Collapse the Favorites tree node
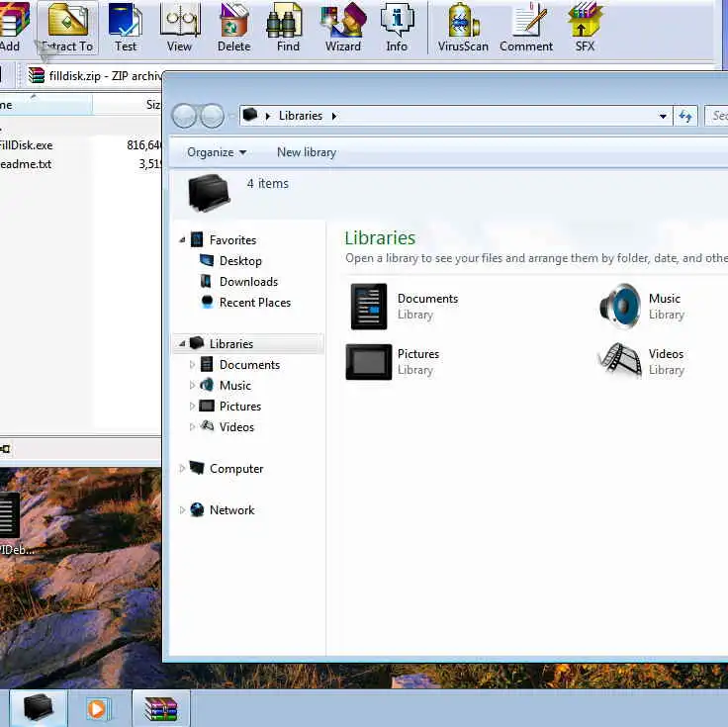The height and width of the screenshot is (727, 728). [182, 240]
